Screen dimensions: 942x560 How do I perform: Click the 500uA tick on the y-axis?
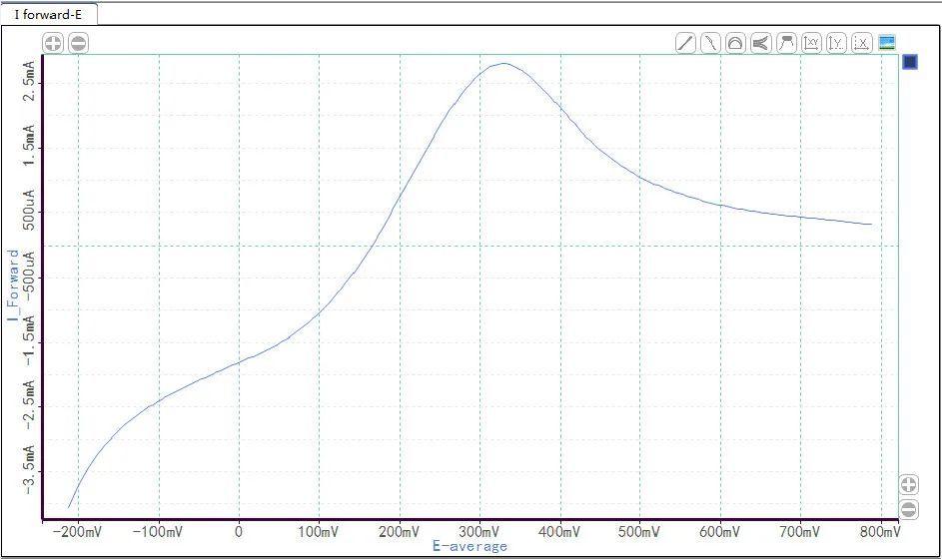pyautogui.click(x=29, y=210)
